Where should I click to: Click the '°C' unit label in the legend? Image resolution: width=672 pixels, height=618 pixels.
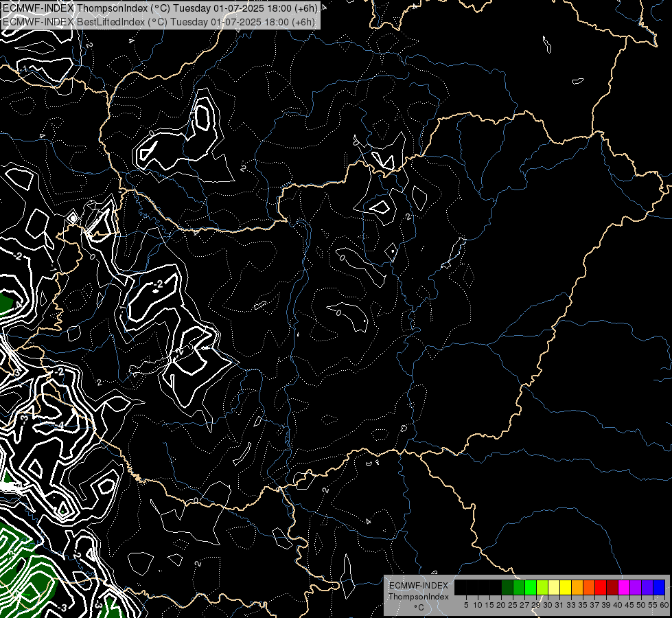419,608
